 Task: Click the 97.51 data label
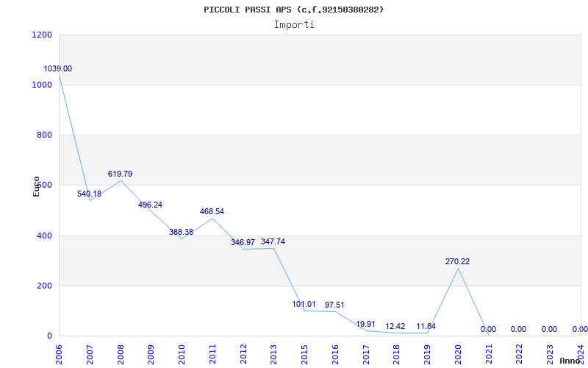click(x=334, y=305)
